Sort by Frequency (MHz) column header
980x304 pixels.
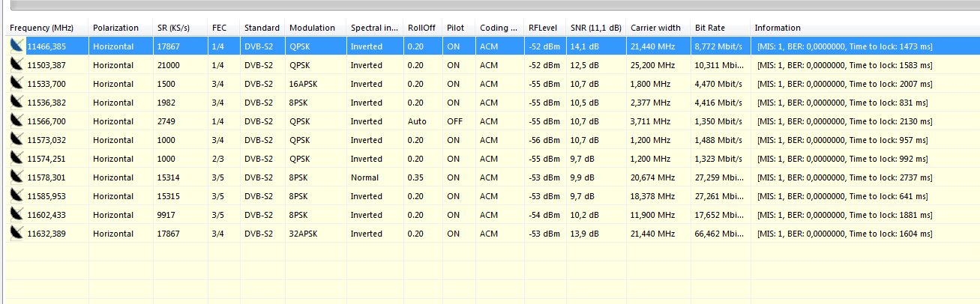click(47, 28)
